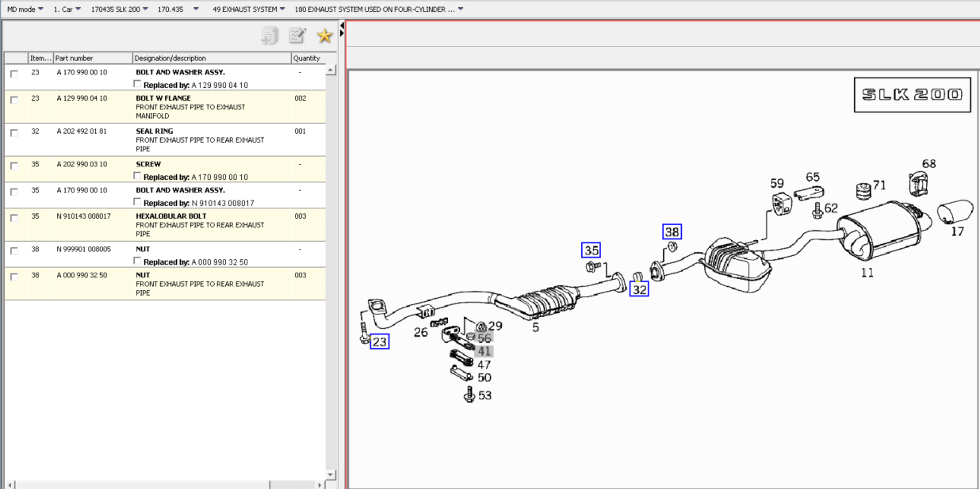Click callout 32 seal ring in diagram
This screenshot has height=489, width=980.
(639, 289)
